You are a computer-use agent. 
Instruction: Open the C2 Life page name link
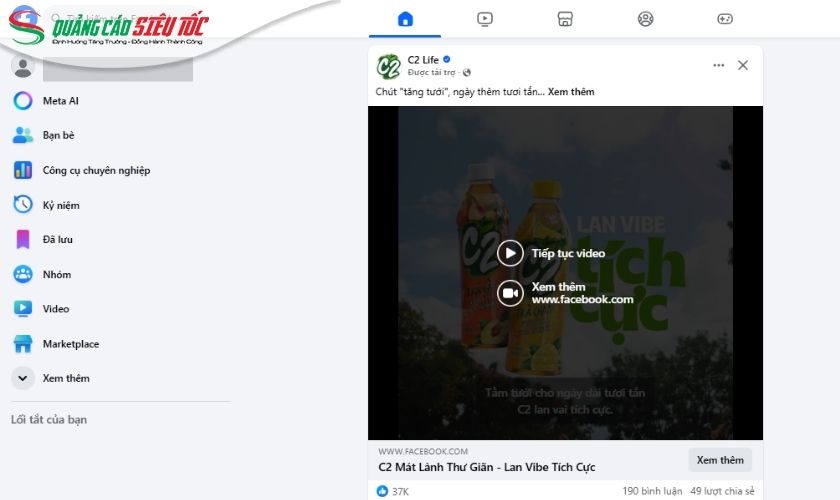(x=423, y=59)
